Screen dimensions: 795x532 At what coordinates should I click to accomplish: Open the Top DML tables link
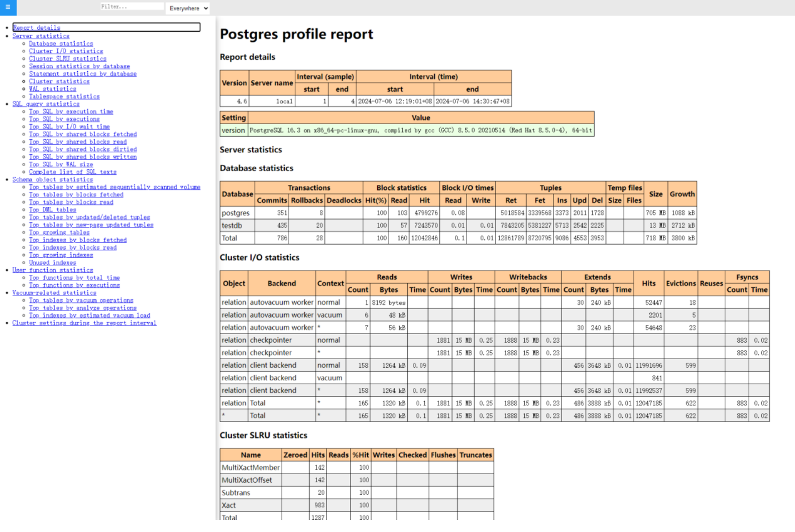[x=53, y=209]
